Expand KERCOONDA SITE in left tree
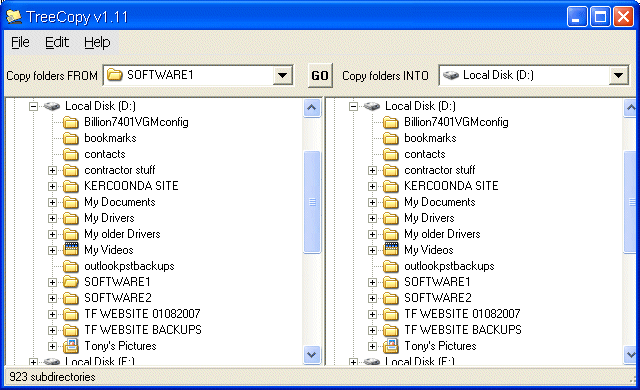This screenshot has width=640, height=390. coord(52,186)
